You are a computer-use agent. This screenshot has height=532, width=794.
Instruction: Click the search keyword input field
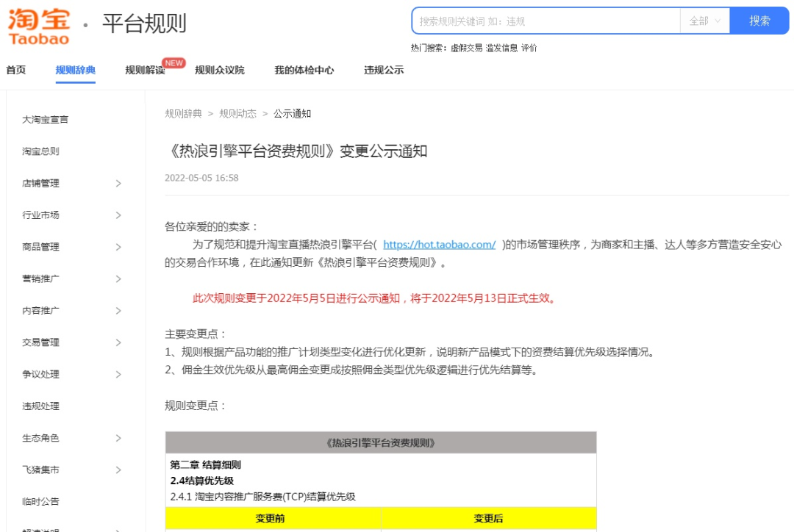(x=546, y=21)
